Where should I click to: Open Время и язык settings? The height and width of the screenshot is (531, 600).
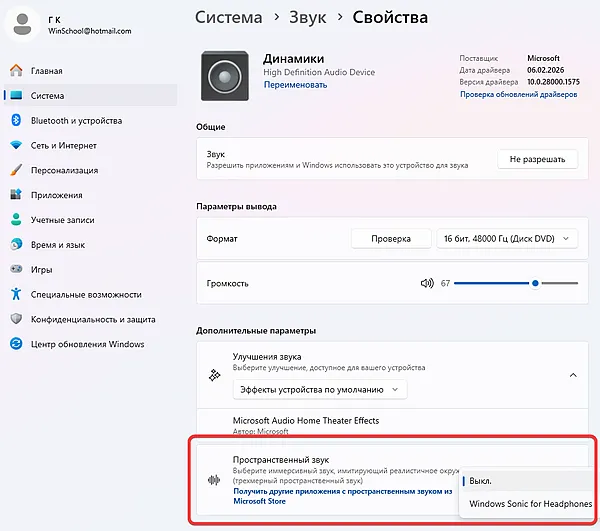coord(91,244)
